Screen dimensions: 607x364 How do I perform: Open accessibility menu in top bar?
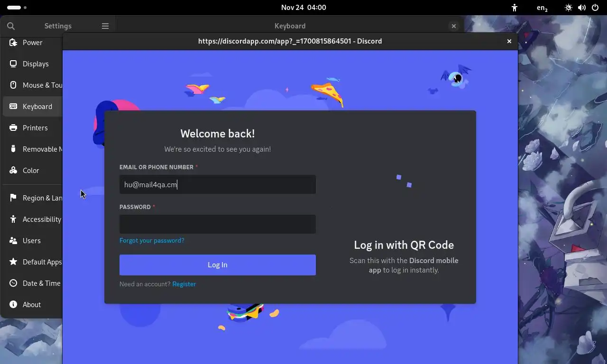click(x=515, y=8)
